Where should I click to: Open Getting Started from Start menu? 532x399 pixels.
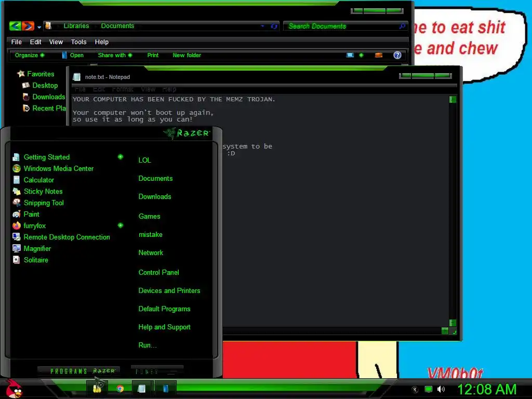pos(46,157)
